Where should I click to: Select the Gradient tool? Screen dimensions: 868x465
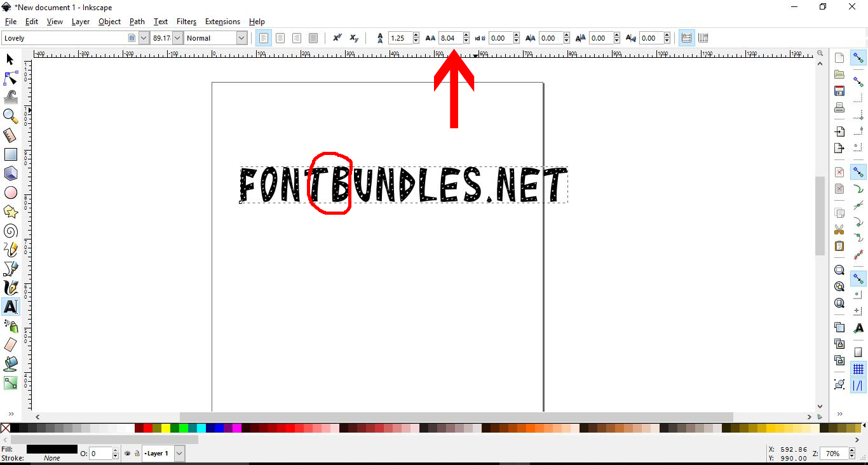tap(10, 383)
